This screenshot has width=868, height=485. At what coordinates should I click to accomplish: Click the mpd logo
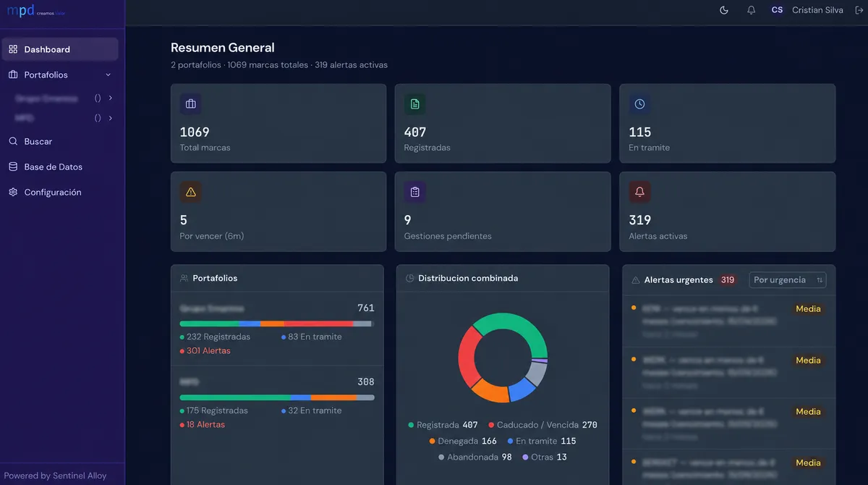click(36, 11)
